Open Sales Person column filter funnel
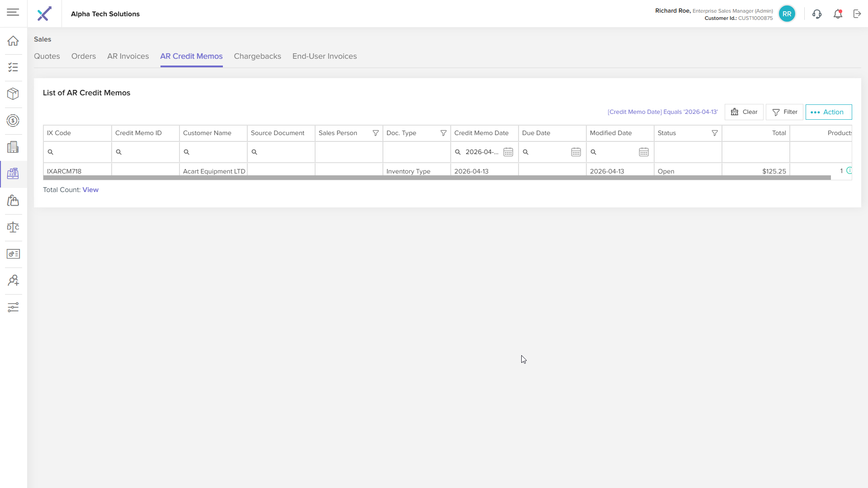The width and height of the screenshot is (868, 488). [376, 133]
